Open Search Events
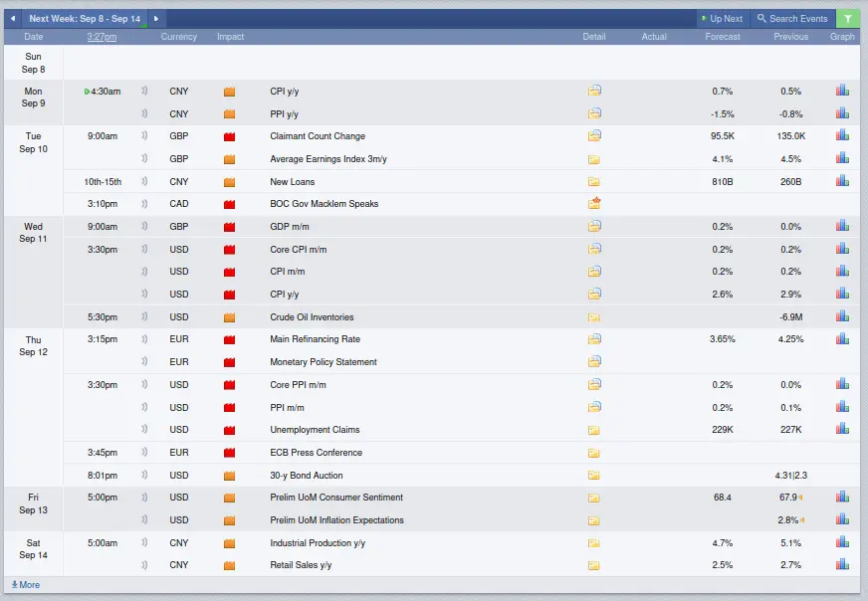The image size is (868, 601). 792,18
